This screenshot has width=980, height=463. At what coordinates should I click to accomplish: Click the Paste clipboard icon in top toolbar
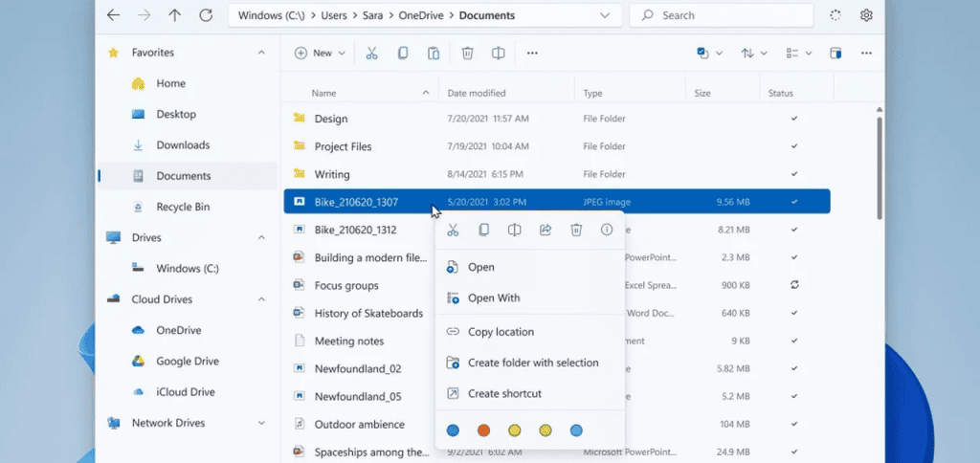[x=434, y=54]
